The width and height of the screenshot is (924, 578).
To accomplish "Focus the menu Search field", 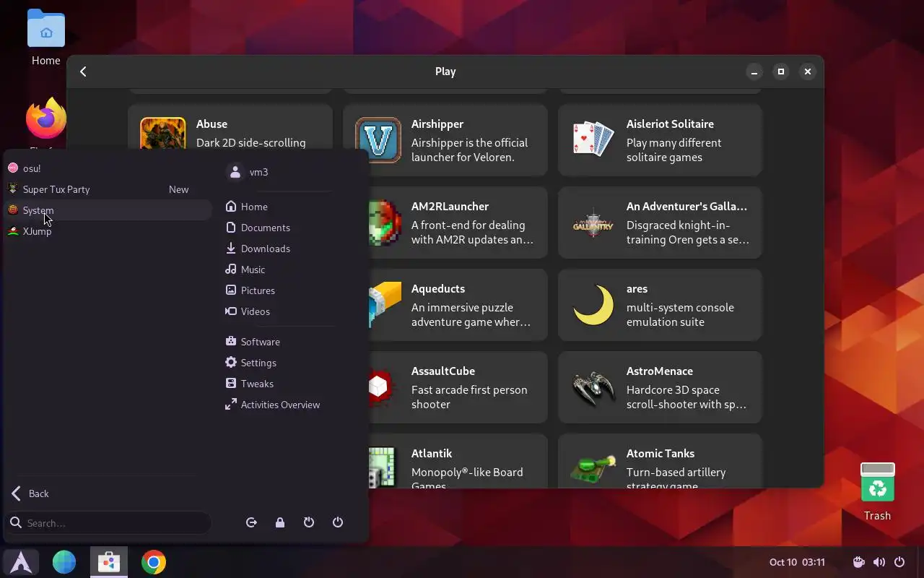I will tap(108, 523).
